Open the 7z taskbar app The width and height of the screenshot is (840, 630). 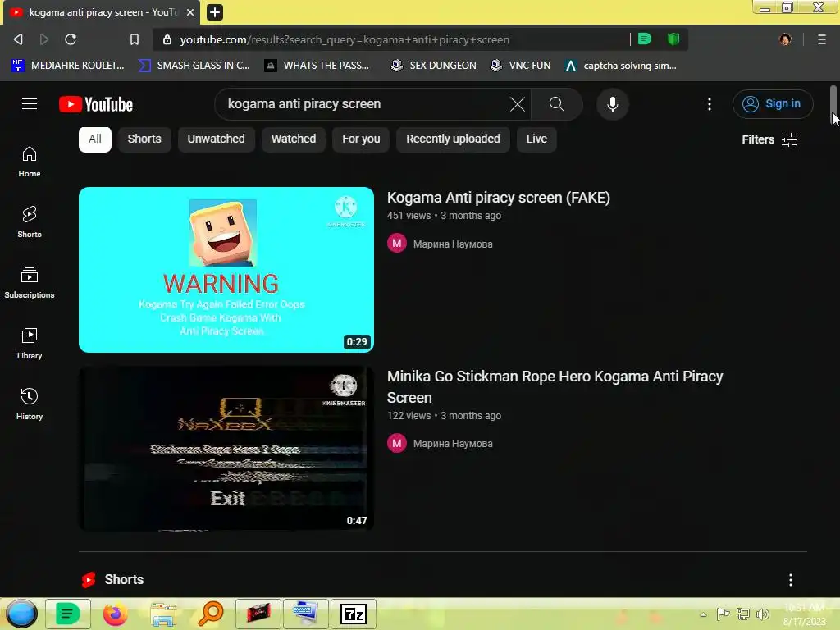[x=354, y=614]
